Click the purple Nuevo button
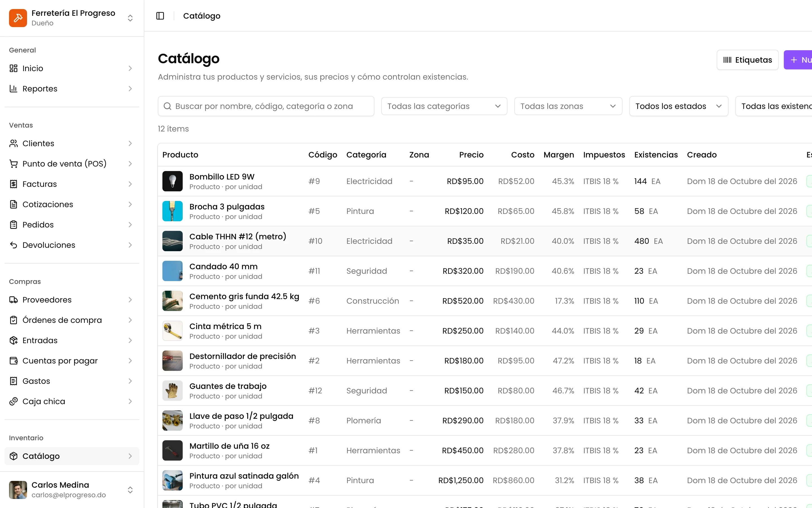The width and height of the screenshot is (812, 508). tap(798, 60)
